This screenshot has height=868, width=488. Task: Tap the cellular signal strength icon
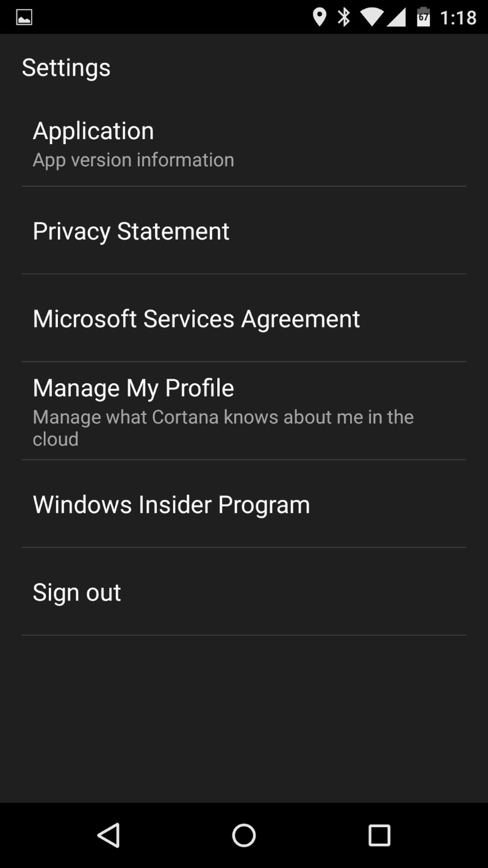[396, 17]
